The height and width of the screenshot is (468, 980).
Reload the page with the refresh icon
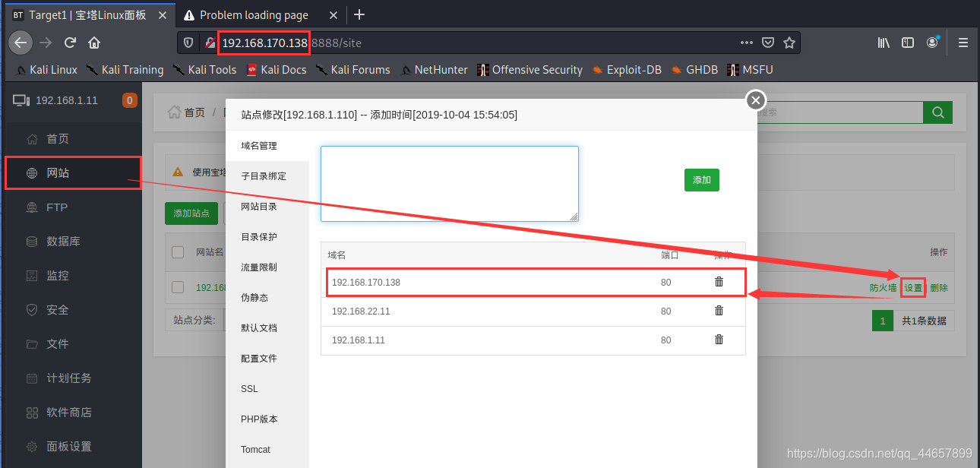(x=70, y=43)
